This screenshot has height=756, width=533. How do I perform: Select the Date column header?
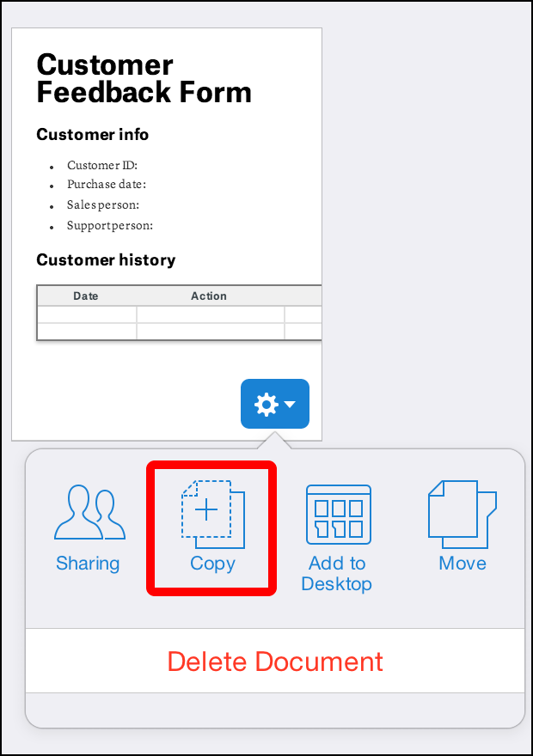[x=86, y=296]
